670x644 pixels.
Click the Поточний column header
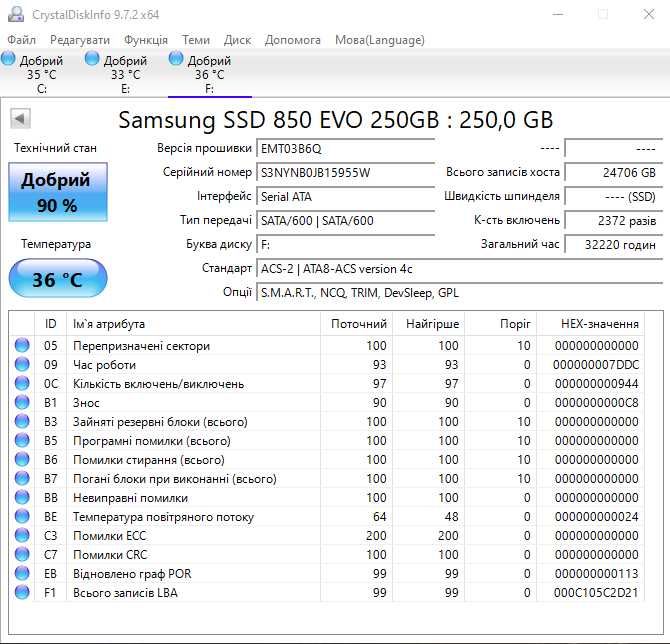357,323
